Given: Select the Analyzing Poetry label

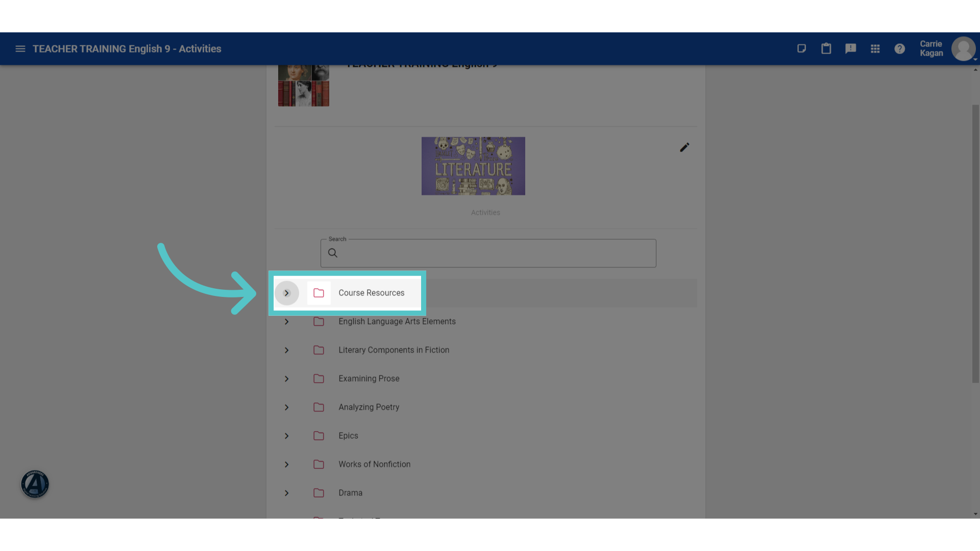Looking at the screenshot, I should tap(369, 407).
